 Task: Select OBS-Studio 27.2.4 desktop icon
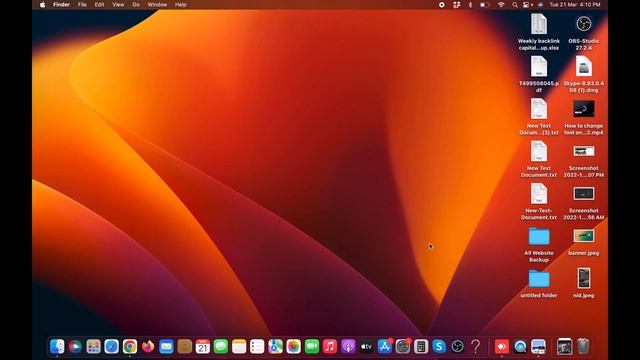click(x=584, y=32)
